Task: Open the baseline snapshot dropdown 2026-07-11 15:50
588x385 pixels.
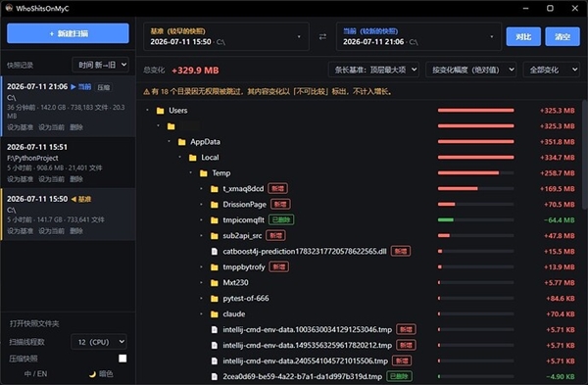Action: coord(226,37)
